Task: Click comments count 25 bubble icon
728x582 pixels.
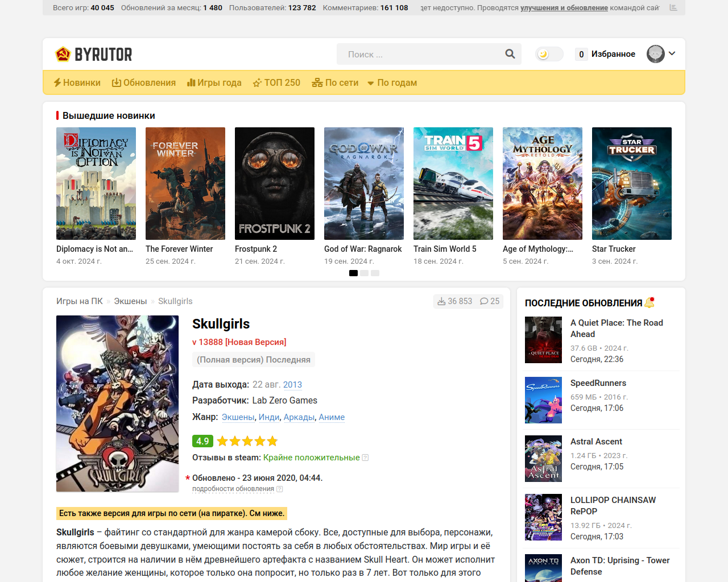Action: [x=484, y=301]
